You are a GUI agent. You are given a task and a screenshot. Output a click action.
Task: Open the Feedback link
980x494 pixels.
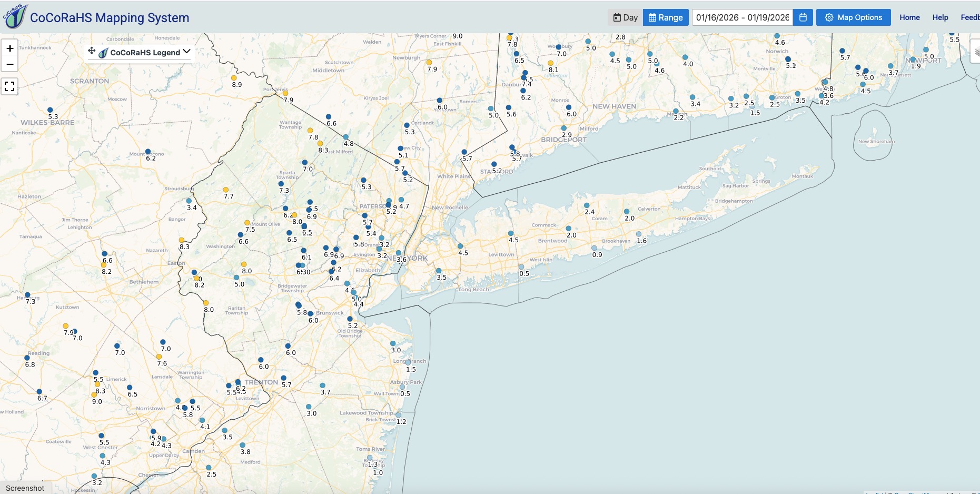[x=970, y=17]
